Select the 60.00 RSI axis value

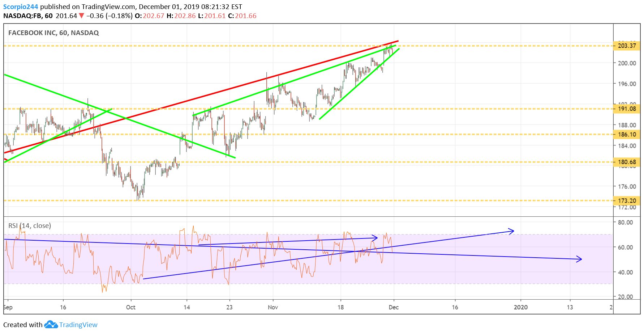coord(626,248)
